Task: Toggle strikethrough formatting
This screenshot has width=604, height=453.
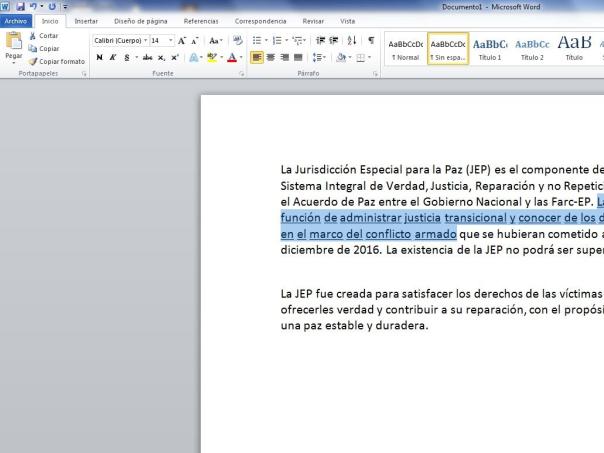Action: coord(148,58)
